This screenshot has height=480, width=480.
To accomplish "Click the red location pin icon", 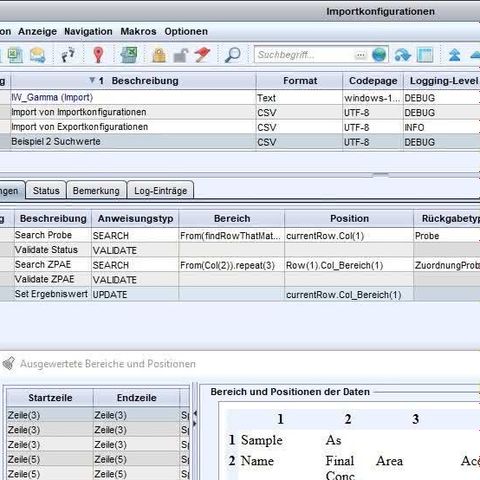I will (98, 55).
